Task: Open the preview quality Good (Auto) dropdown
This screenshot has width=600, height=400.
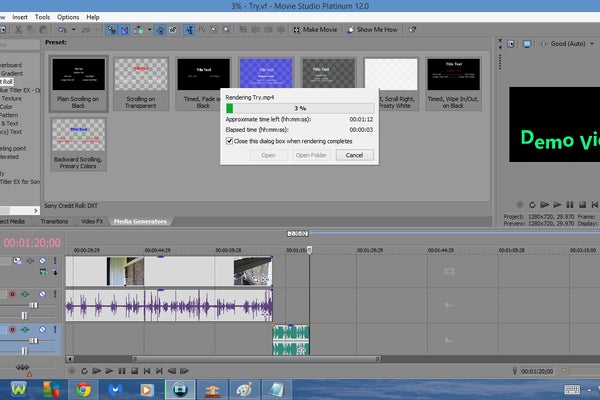Action: 572,44
